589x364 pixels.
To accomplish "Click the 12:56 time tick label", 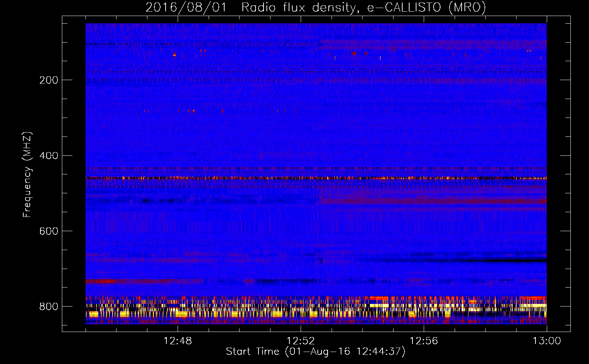I will tap(424, 341).
